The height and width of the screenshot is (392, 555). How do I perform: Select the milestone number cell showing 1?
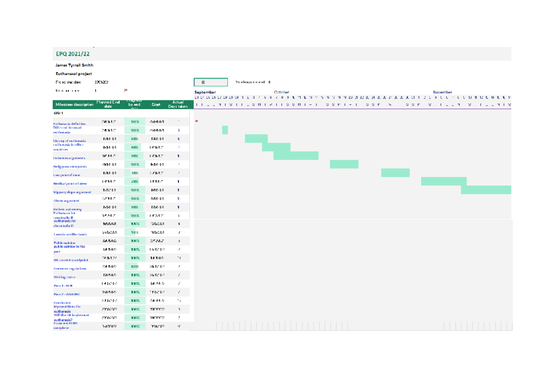click(95, 90)
